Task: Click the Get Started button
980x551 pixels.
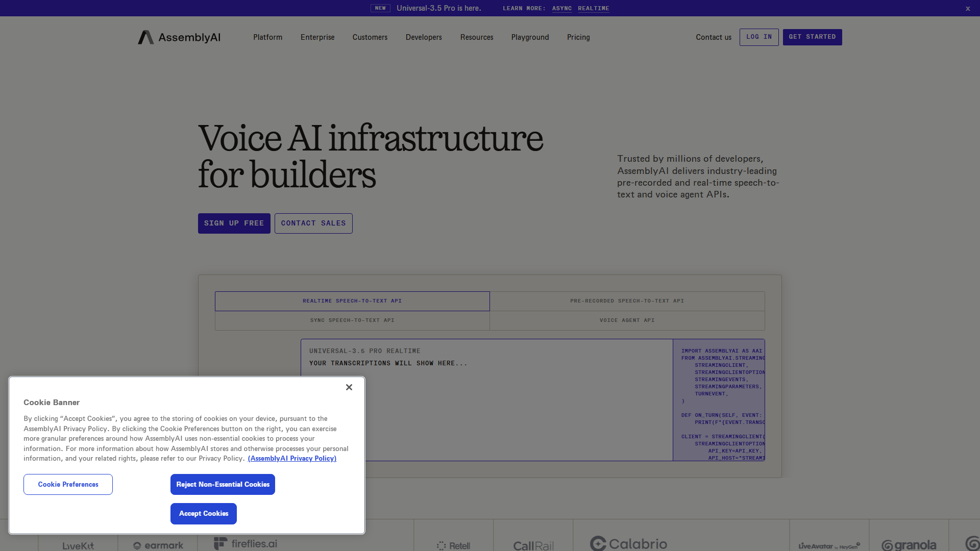Action: coord(813,37)
